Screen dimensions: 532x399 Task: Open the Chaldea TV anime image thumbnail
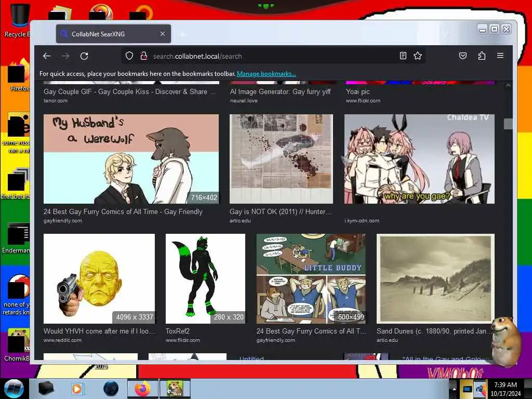419,159
